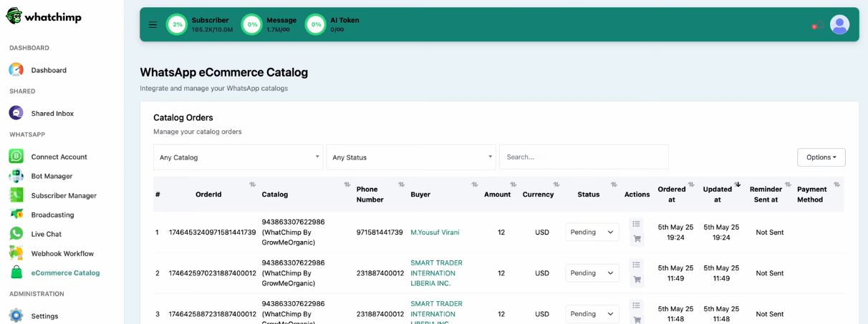Screen dimensions: 868x324
Task: Click the Dashboard sidebar icon
Action: coord(16,70)
